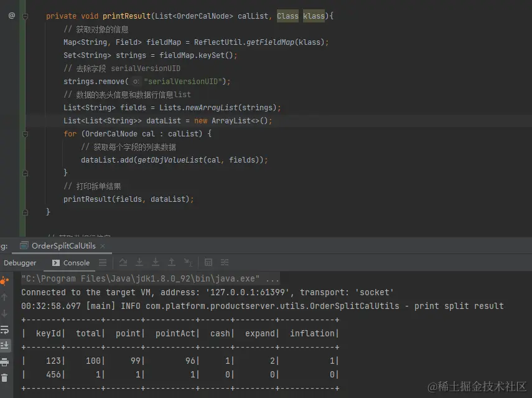This screenshot has width=532, height=398.
Task: Open the Console tab
Action: click(72, 263)
